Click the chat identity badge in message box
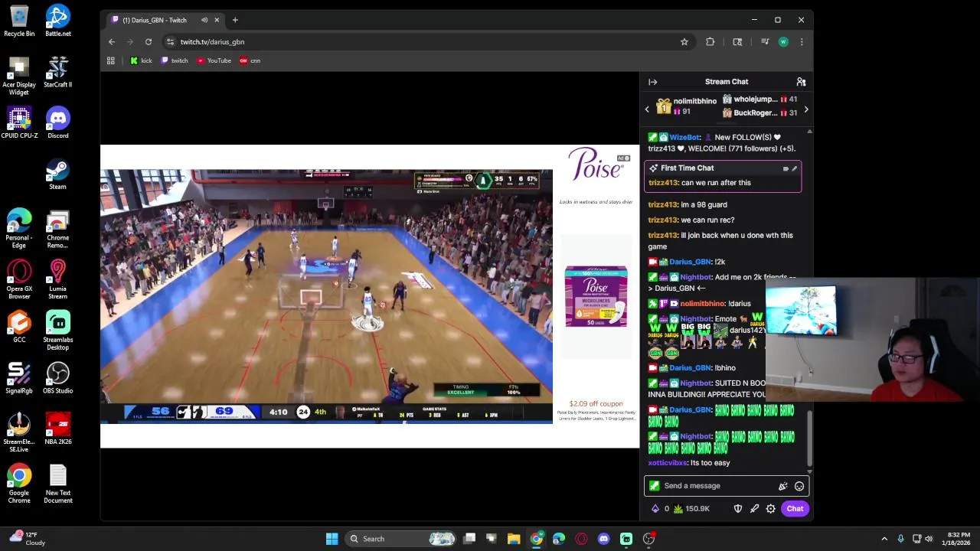The height and width of the screenshot is (551, 980). pos(654,486)
